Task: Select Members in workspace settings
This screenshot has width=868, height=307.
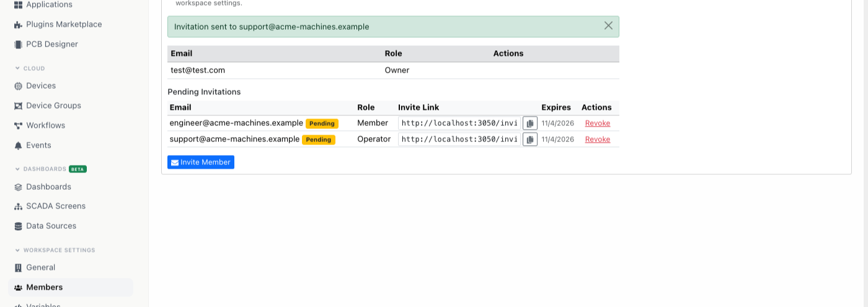Action: coord(44,287)
